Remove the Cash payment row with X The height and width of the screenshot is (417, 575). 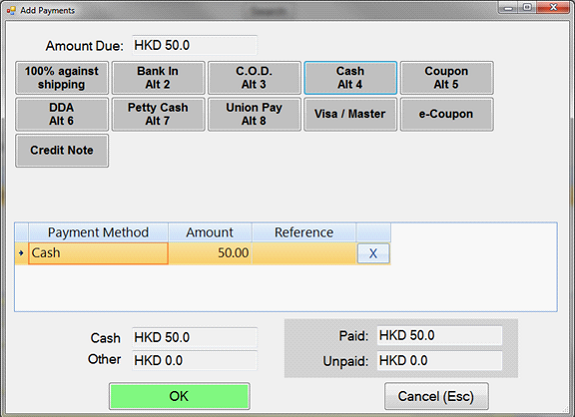point(373,253)
